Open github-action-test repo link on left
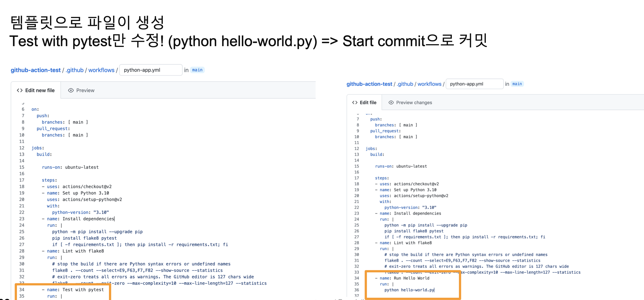 click(x=36, y=70)
